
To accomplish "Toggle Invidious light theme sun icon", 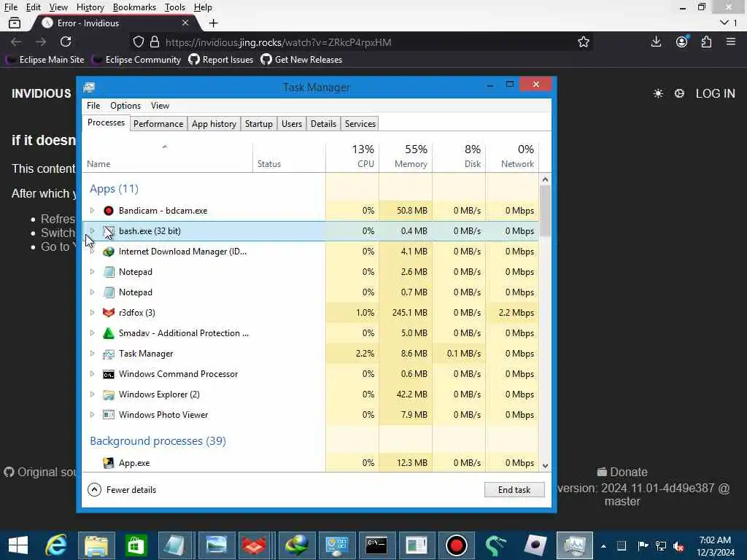I will pos(658,94).
